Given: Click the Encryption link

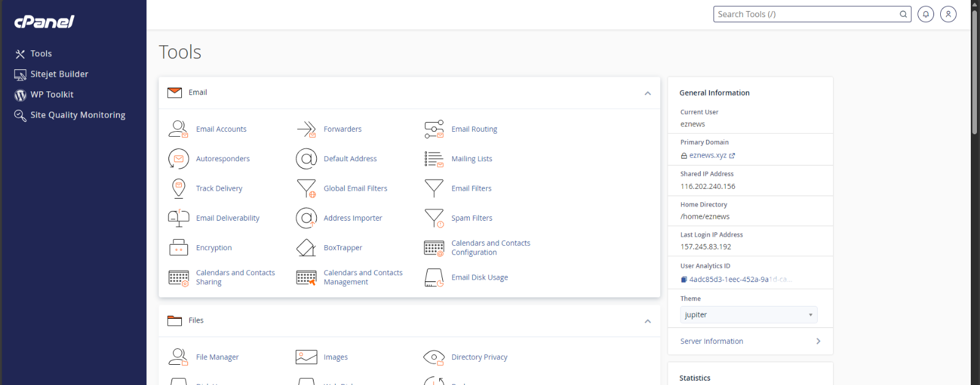Looking at the screenshot, I should [214, 248].
